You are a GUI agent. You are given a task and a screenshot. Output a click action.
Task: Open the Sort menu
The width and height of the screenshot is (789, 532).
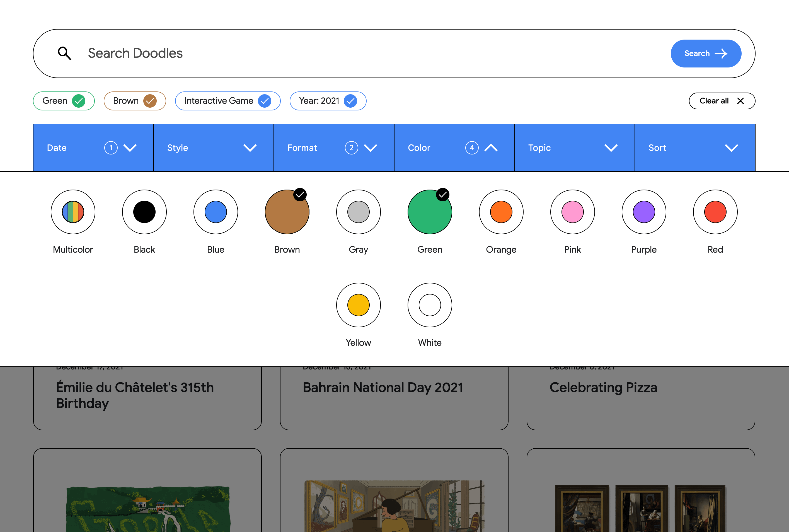pos(695,147)
